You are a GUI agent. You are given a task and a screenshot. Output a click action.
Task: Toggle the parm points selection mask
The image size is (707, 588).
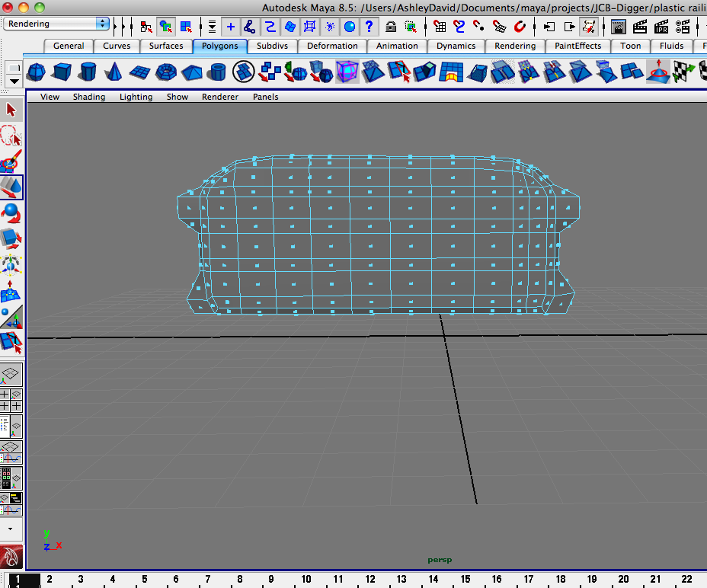[249, 27]
